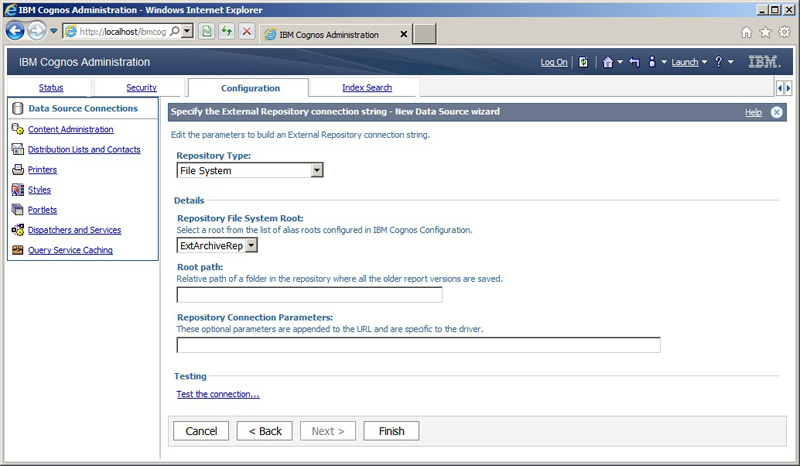Click the browser address bar URL

[x=122, y=32]
